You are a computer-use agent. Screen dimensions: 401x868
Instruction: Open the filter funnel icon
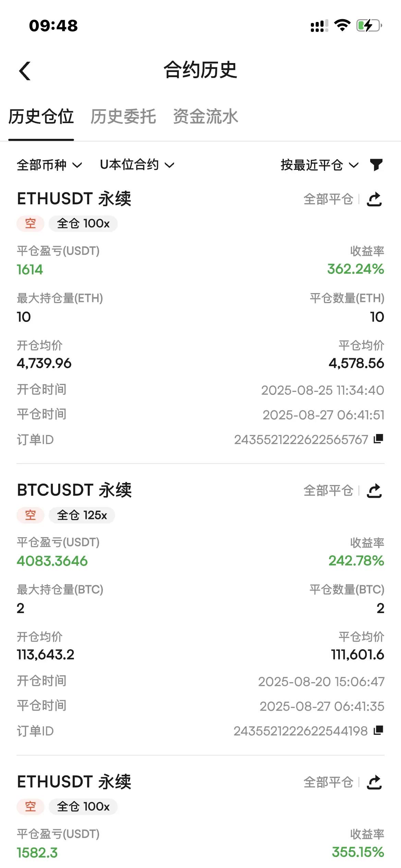(376, 165)
